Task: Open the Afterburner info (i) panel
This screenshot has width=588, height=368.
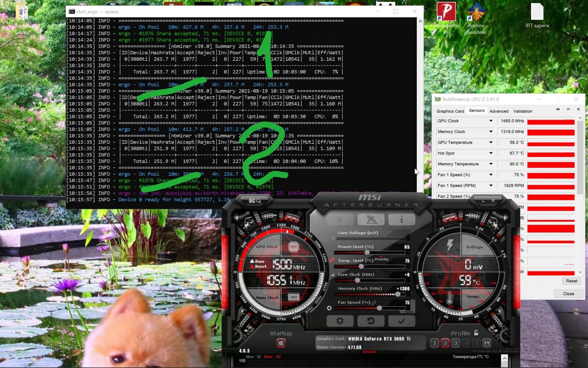Action: coord(401,219)
